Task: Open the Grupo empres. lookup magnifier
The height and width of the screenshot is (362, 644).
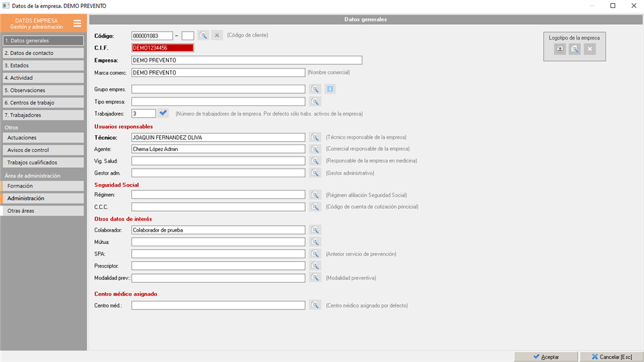Action: coord(315,89)
